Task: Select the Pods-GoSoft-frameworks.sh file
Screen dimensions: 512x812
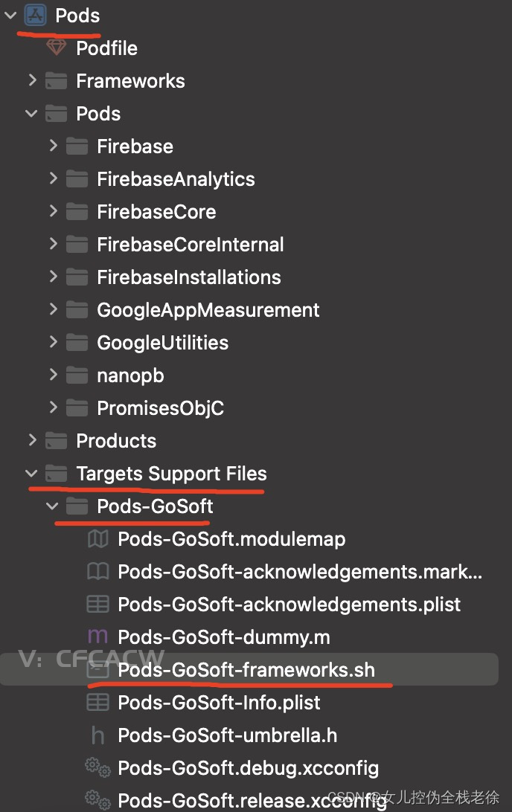Action: tap(246, 670)
